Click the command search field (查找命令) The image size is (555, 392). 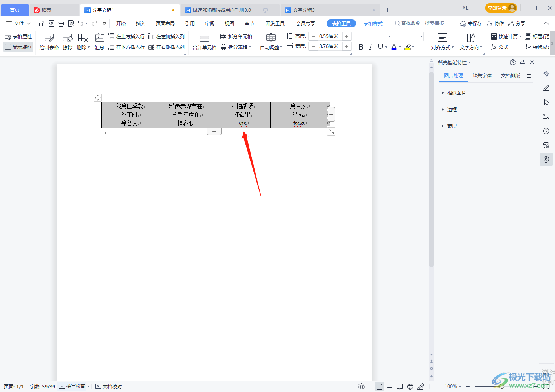coord(419,23)
